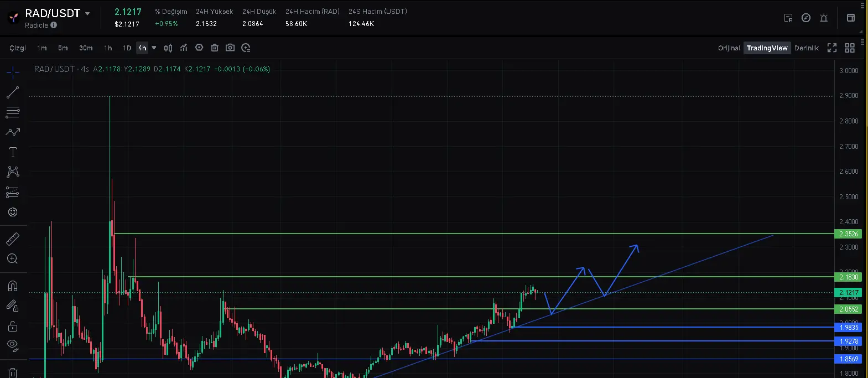Click the 24H Yüksek value 2.1532
Screen dimensions: 868x378
tap(206, 24)
